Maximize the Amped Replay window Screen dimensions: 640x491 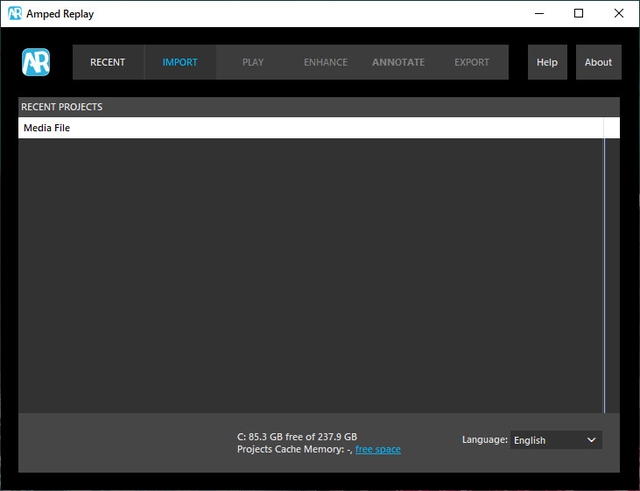578,14
